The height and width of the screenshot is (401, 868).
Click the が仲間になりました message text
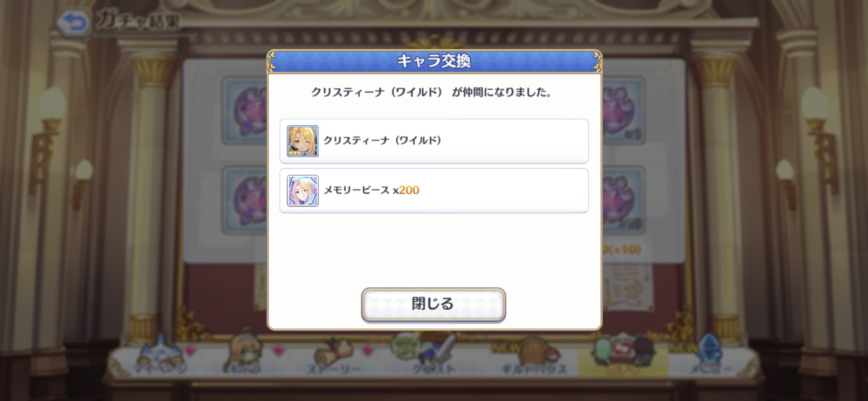(501, 92)
